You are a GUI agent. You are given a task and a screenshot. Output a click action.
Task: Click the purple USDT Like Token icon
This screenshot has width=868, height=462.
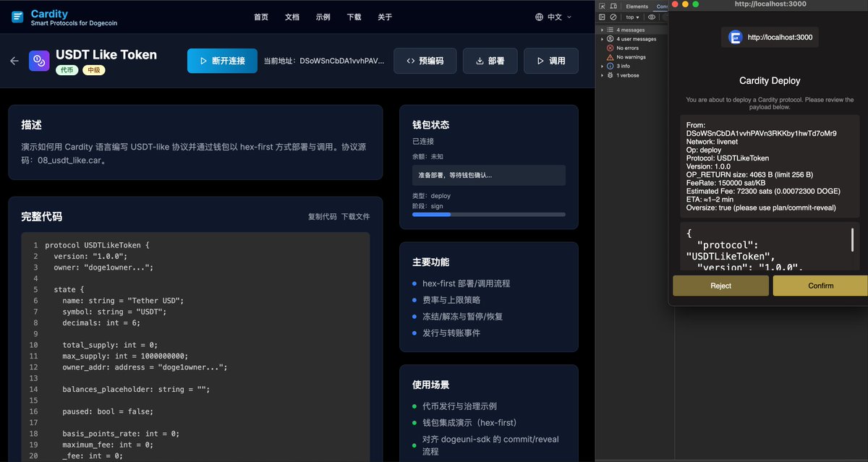pyautogui.click(x=39, y=61)
